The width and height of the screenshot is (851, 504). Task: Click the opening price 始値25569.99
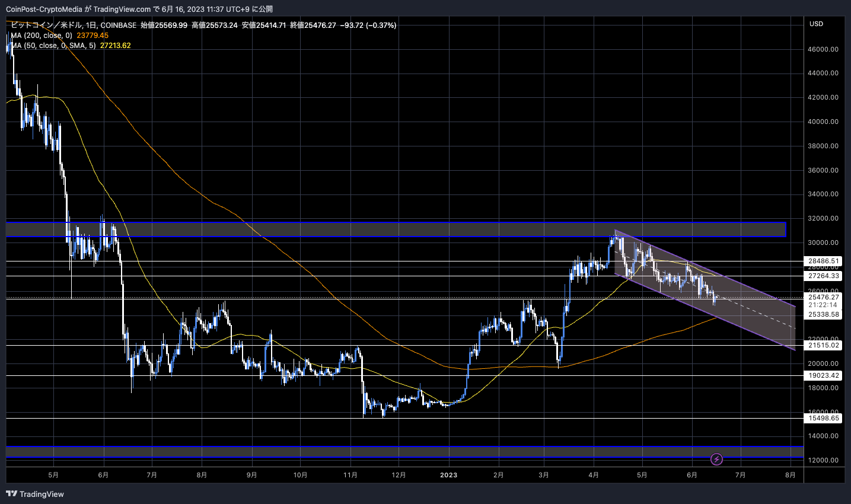tap(164, 25)
